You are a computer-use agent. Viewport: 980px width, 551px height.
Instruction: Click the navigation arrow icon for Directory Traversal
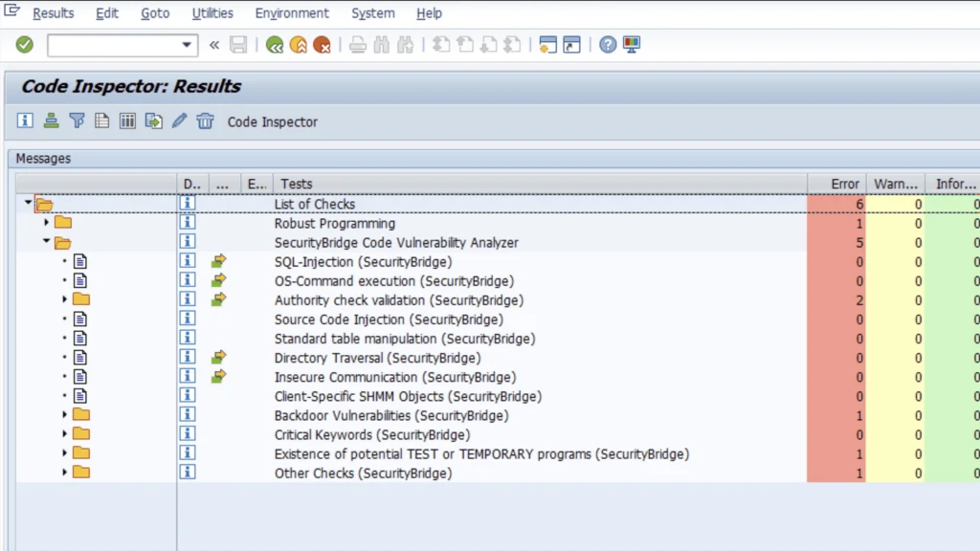point(218,357)
